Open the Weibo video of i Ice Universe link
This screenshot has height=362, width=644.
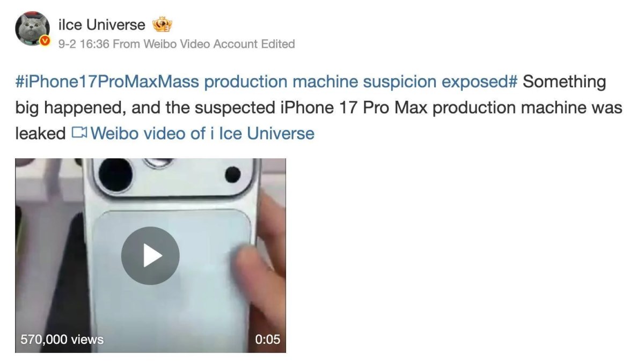(x=202, y=133)
